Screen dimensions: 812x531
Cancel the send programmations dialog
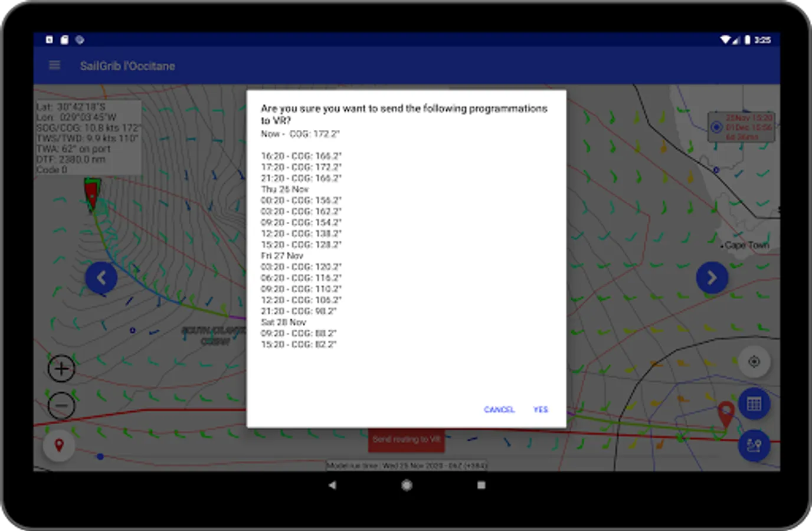click(499, 409)
